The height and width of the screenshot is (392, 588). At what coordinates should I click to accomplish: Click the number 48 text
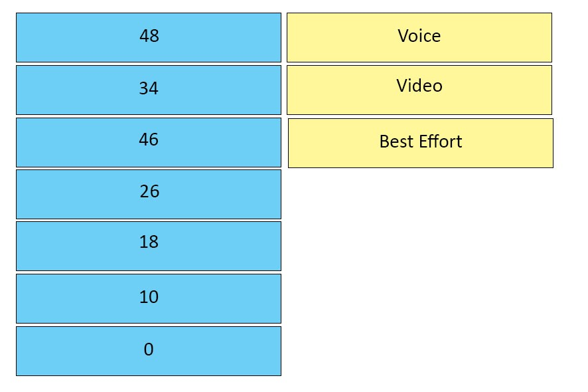tap(149, 36)
